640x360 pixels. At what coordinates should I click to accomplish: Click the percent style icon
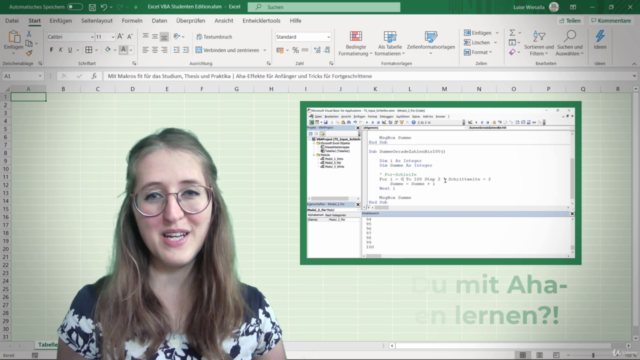pyautogui.click(x=296, y=50)
